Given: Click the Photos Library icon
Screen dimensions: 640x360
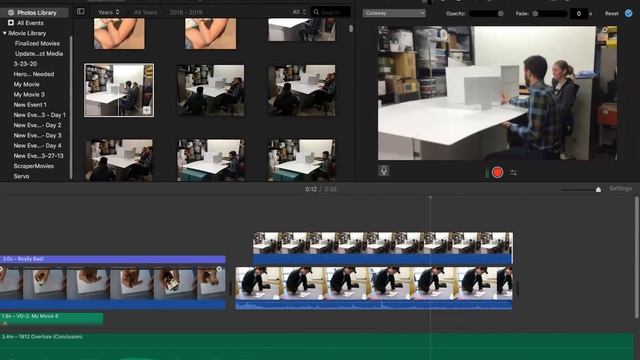Looking at the screenshot, I should tap(11, 13).
